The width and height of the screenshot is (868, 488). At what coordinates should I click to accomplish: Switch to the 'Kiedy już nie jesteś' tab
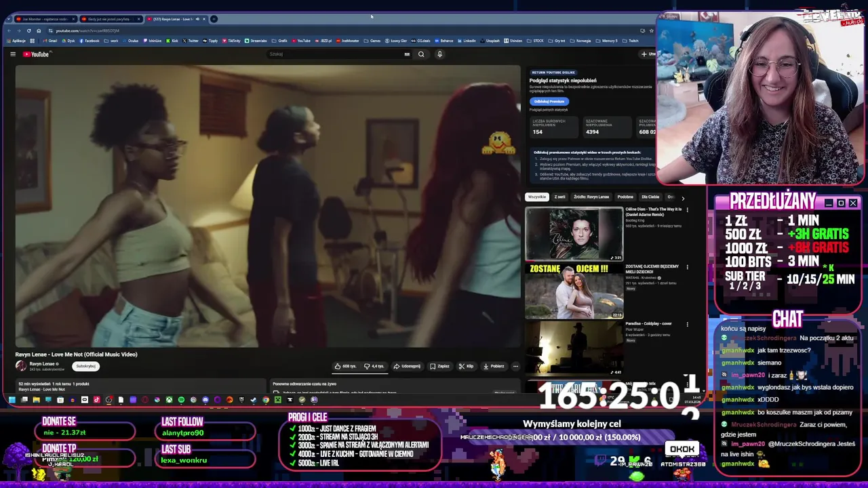(x=111, y=19)
